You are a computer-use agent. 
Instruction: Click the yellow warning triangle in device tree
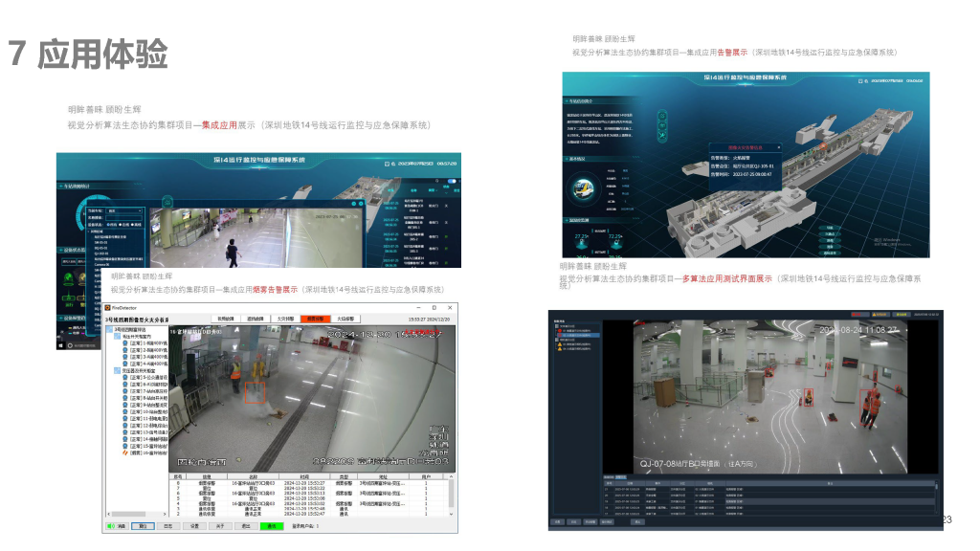558,345
